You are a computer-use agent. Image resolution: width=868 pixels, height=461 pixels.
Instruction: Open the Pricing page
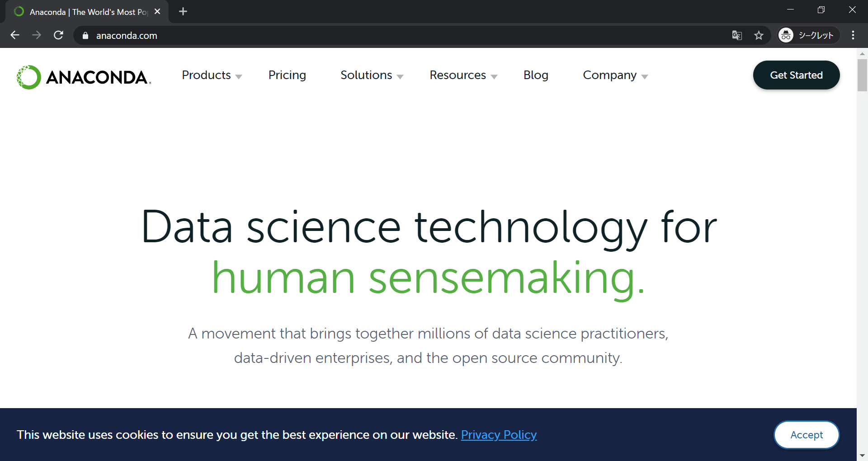[x=287, y=75]
